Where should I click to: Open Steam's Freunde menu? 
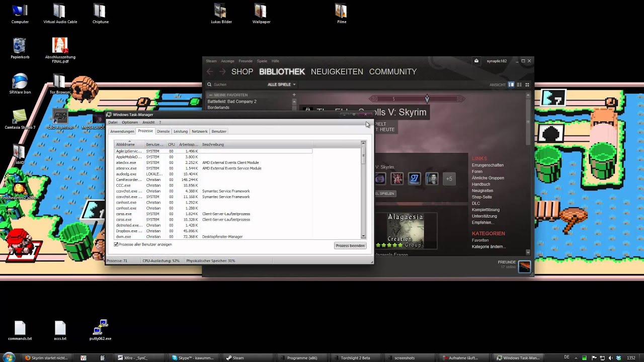(x=246, y=61)
